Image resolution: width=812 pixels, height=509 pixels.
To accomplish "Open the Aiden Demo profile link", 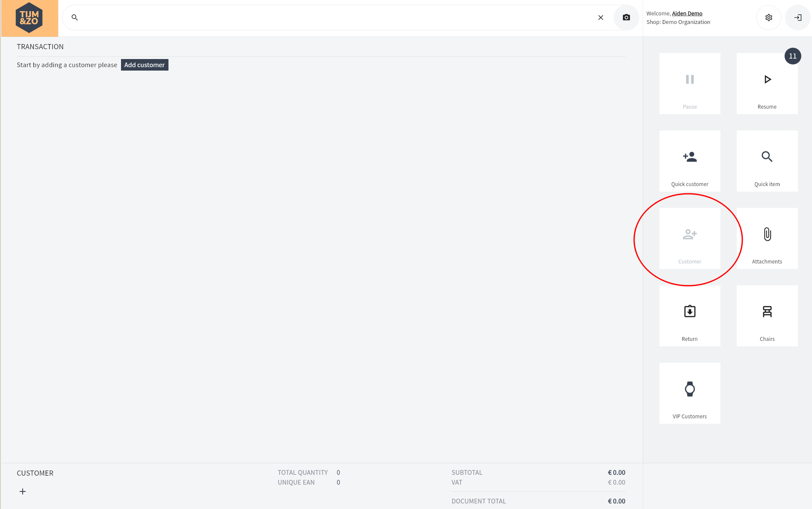I will (x=687, y=14).
